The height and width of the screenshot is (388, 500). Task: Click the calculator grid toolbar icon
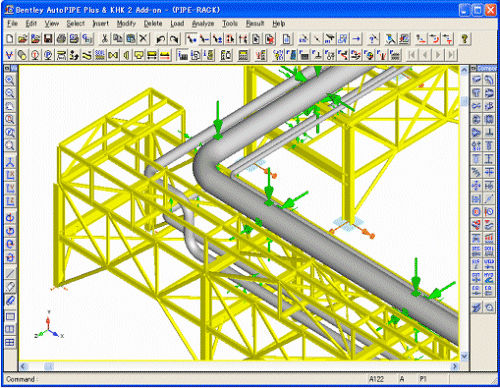pos(243,55)
